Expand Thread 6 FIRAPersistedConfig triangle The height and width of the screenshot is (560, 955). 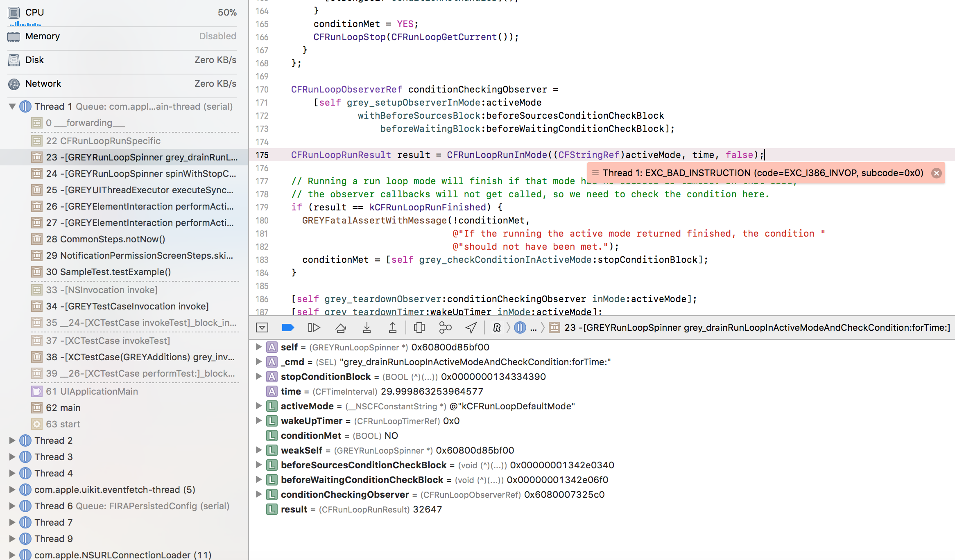pos(12,506)
